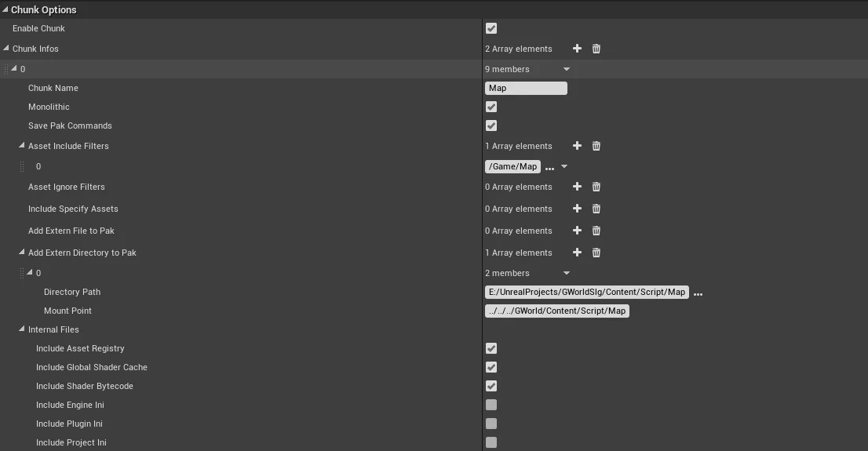Add a new element to Chunk Infos
This screenshot has height=451, width=868.
click(577, 49)
